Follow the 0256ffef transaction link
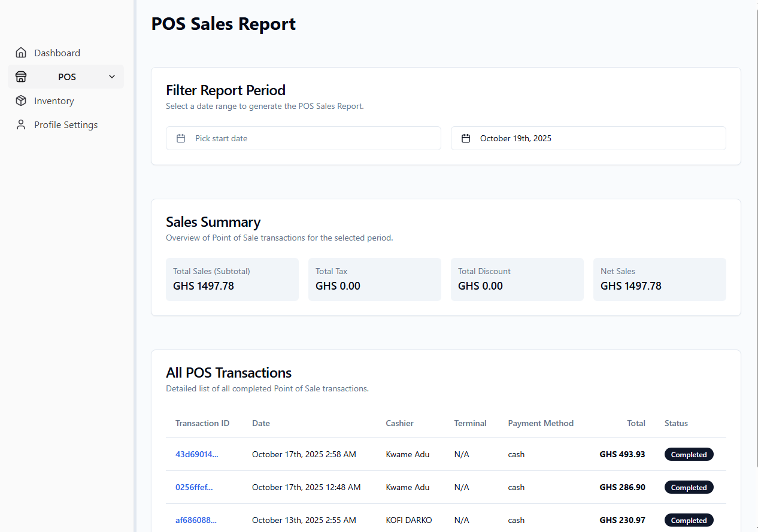The height and width of the screenshot is (532, 758). click(x=194, y=487)
